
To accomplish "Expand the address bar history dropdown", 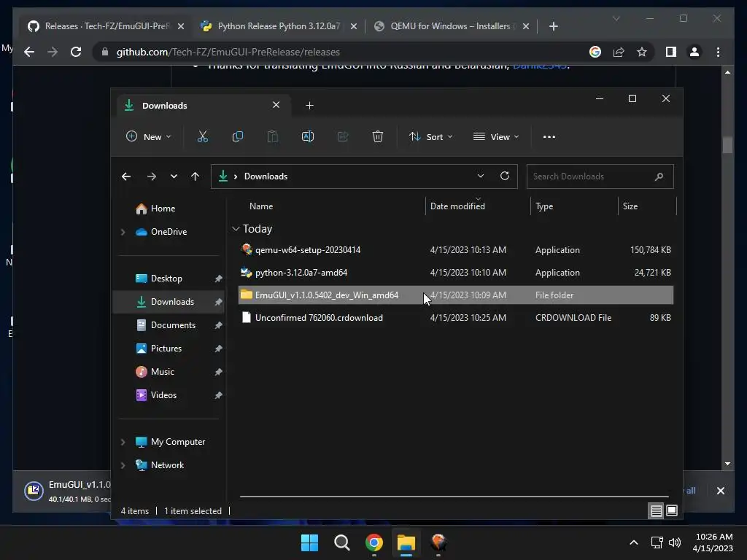I will coord(481,176).
